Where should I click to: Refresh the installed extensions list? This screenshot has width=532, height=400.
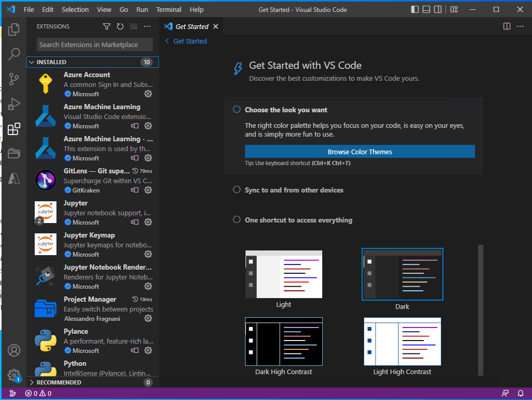[119, 26]
